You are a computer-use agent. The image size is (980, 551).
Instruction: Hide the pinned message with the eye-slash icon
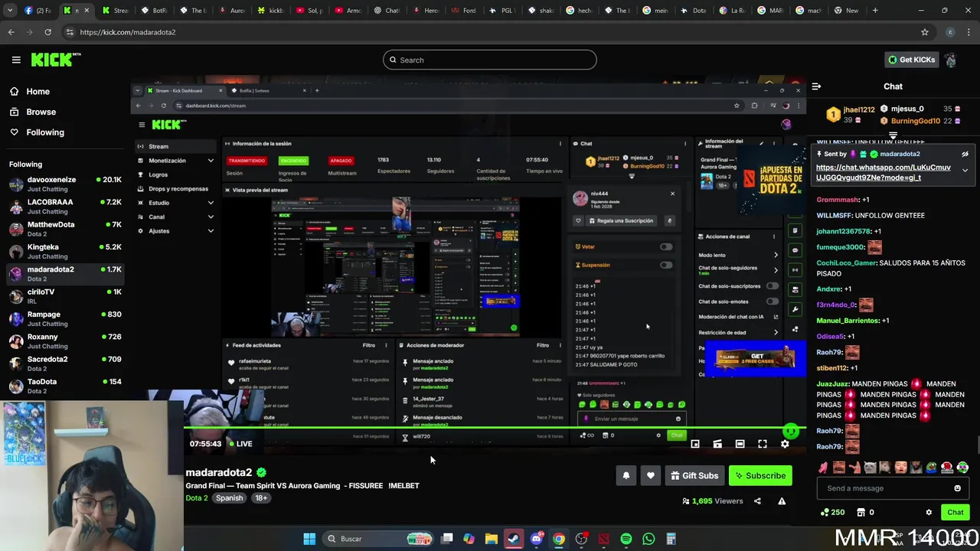(x=965, y=154)
